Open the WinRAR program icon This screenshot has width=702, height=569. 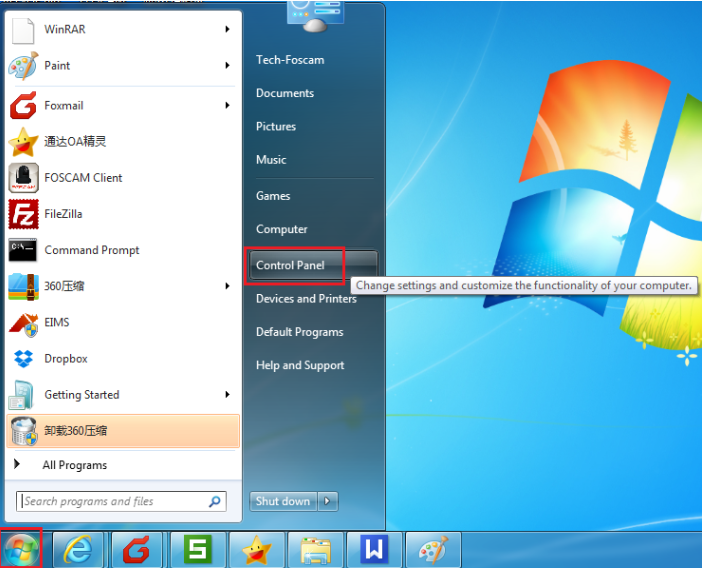(23, 30)
